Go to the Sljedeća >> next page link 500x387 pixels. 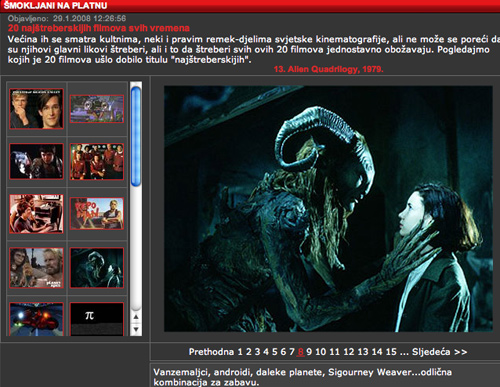(440, 352)
